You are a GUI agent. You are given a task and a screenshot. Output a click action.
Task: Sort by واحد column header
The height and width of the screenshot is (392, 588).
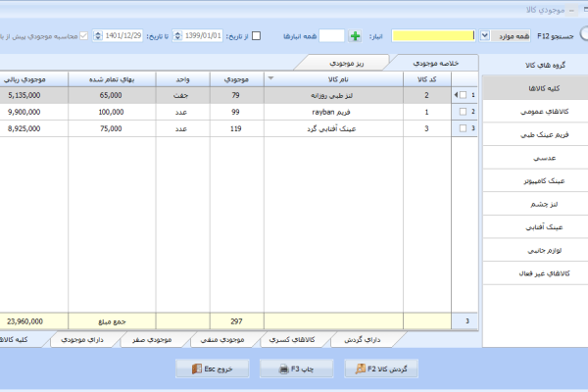point(182,79)
